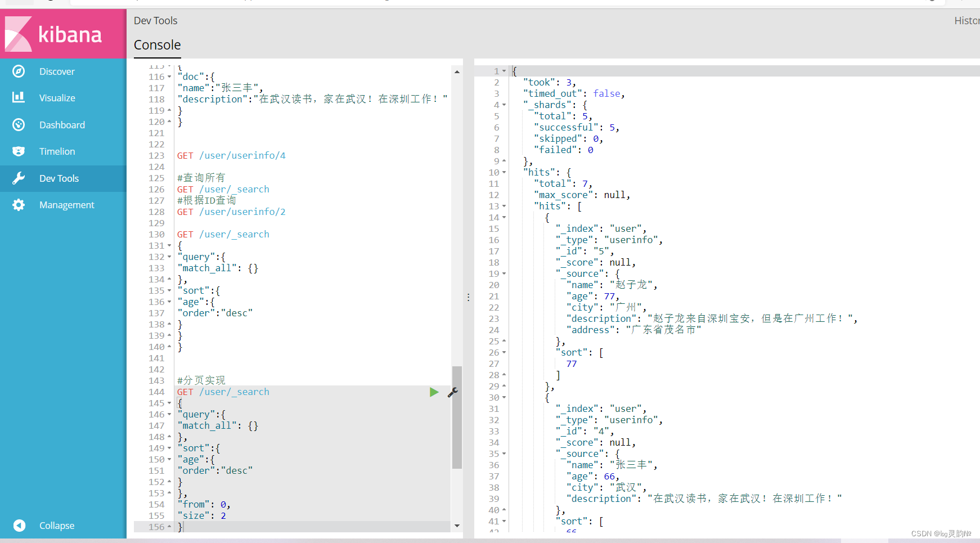Click line 156 closing brace in editor
This screenshot has width=980, height=543.
(x=180, y=527)
